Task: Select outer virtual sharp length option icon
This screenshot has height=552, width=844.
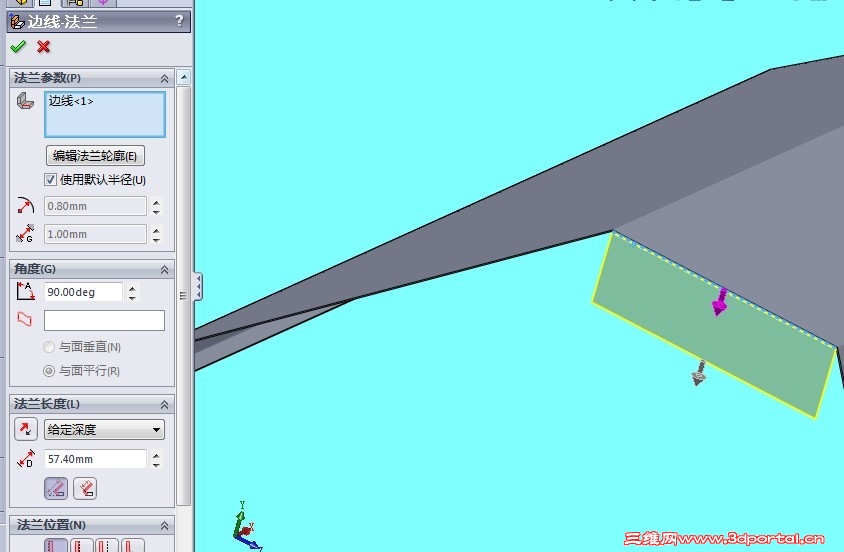Action: point(56,489)
